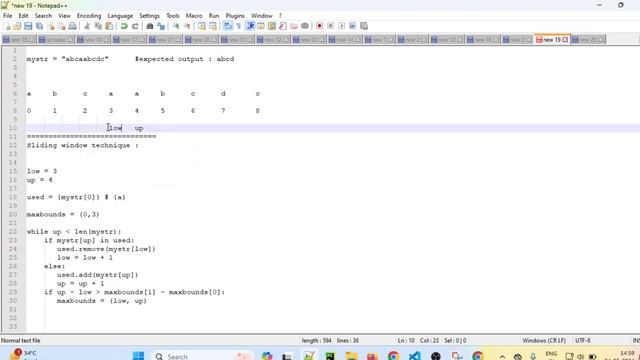Open the Settings menu

[149, 16]
